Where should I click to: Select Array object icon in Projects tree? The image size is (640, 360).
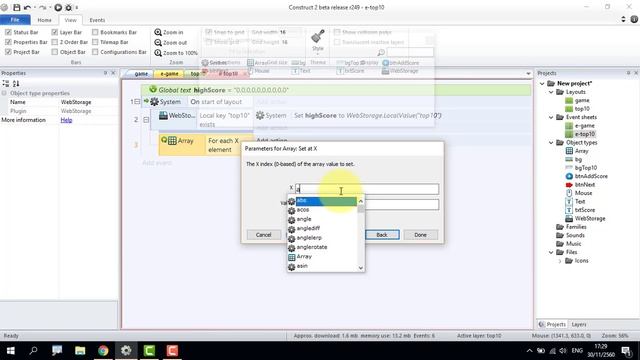coord(569,151)
